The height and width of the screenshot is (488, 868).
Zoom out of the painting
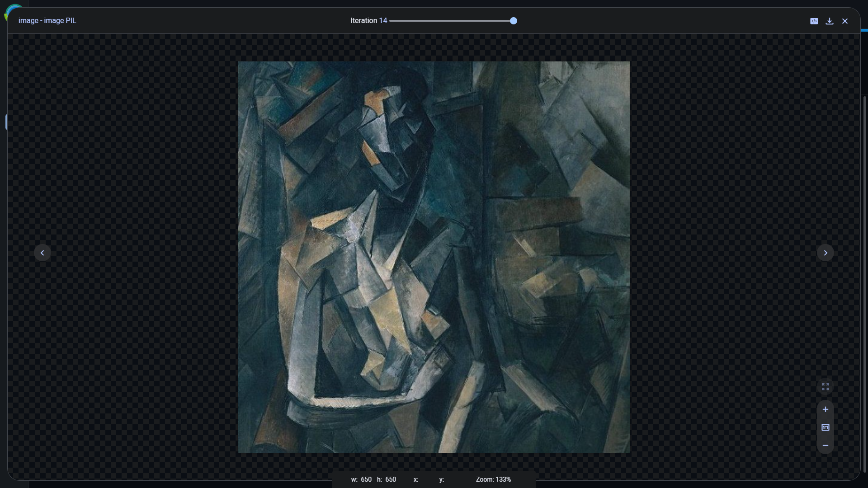coord(826,446)
